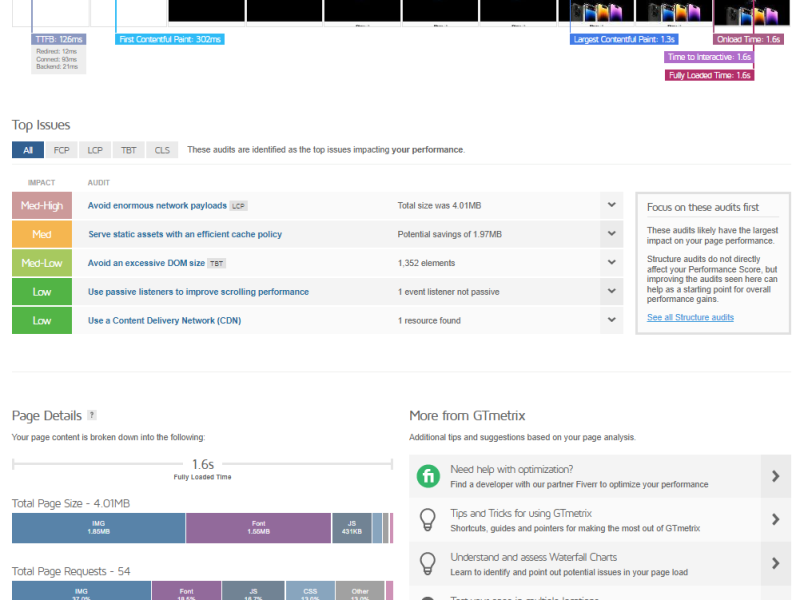Click the lightbulb icon beside Tips and Tricks
This screenshot has height=600, width=800.
(428, 519)
